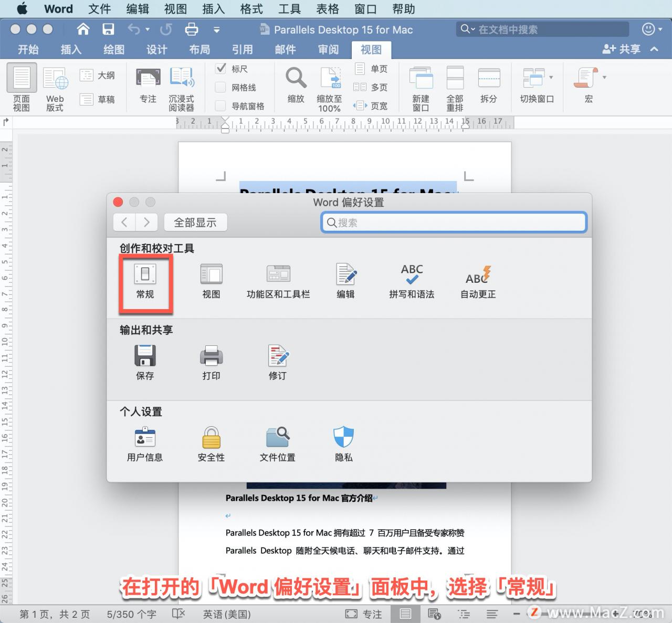The image size is (672, 623).
Task: Open Privacy (隐私) preferences
Action: [344, 445]
